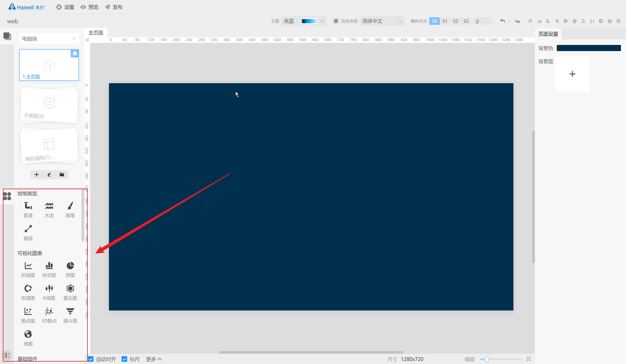Screen dimensions: 626x364
Task: Click the redo arrow icon
Action: 518,21
